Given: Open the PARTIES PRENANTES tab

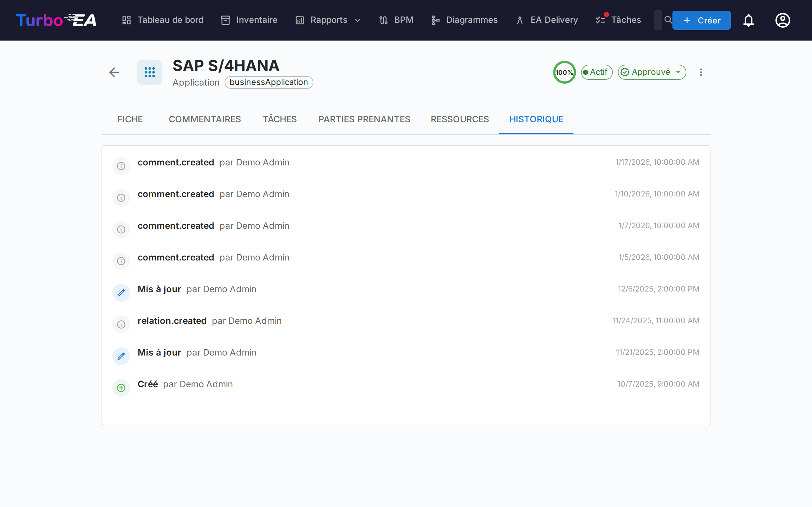Looking at the screenshot, I should [x=364, y=119].
